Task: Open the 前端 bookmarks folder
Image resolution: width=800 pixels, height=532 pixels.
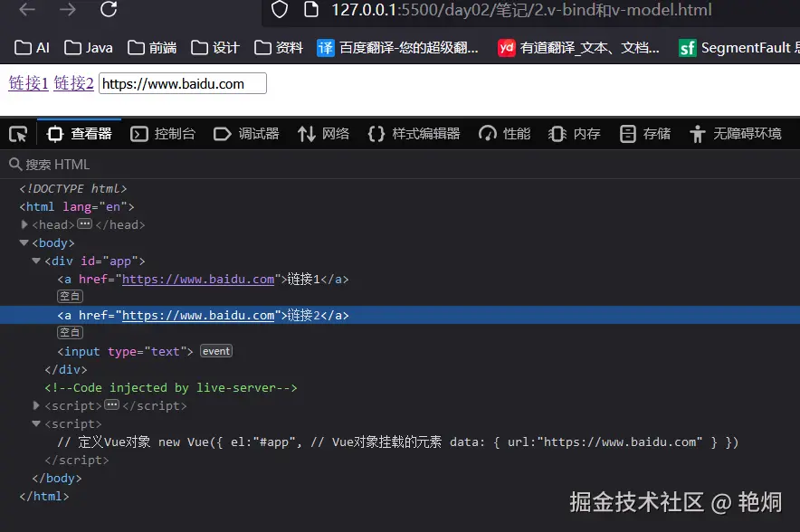Action: tap(152, 48)
